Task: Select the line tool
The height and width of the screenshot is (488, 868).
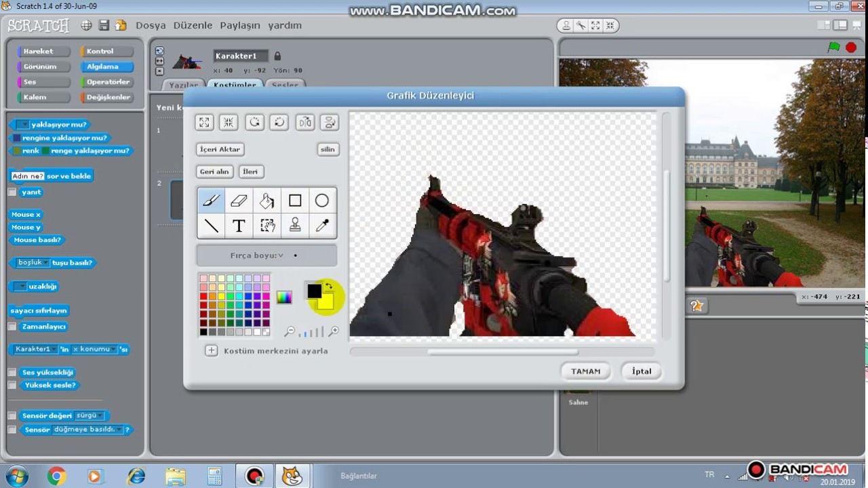Action: [x=211, y=226]
